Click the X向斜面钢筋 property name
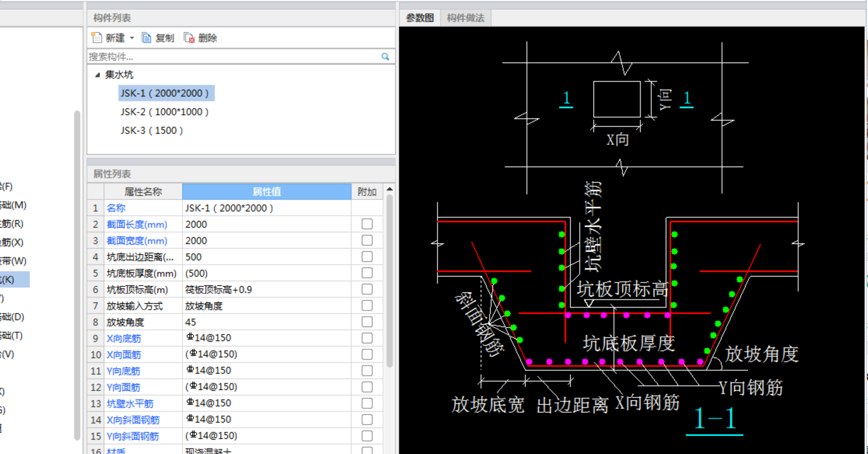The width and height of the screenshot is (868, 454). point(133,420)
